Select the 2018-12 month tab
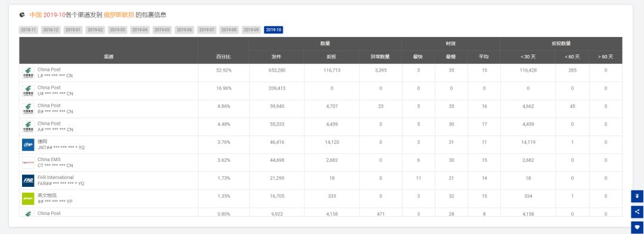The image size is (644, 234). click(51, 30)
